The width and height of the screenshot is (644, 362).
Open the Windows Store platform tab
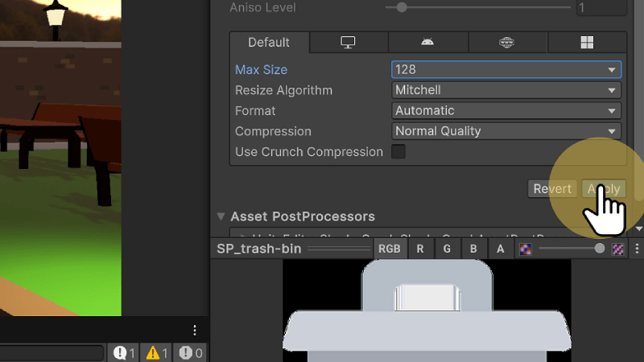pyautogui.click(x=587, y=43)
